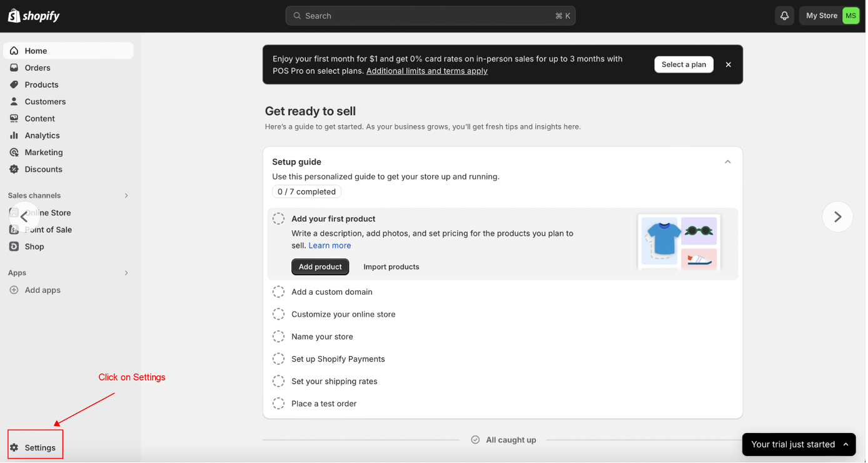Click the Shopify logo
This screenshot has height=463, width=868.
point(34,16)
